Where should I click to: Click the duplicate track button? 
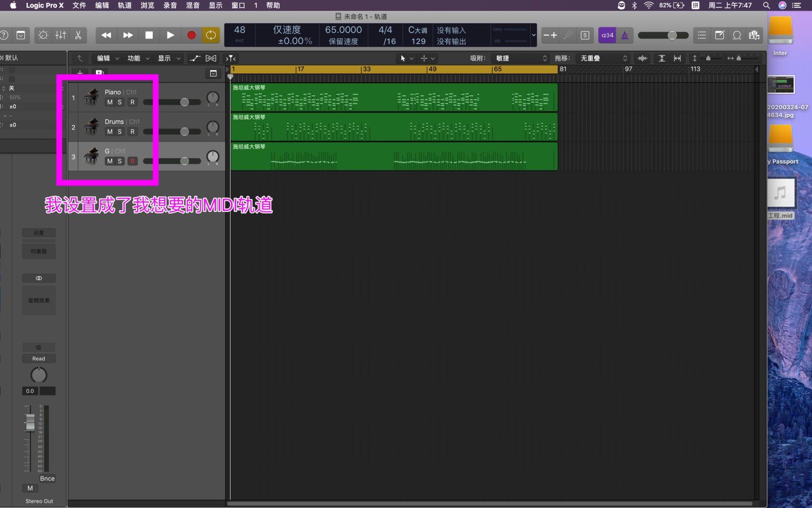tap(99, 73)
